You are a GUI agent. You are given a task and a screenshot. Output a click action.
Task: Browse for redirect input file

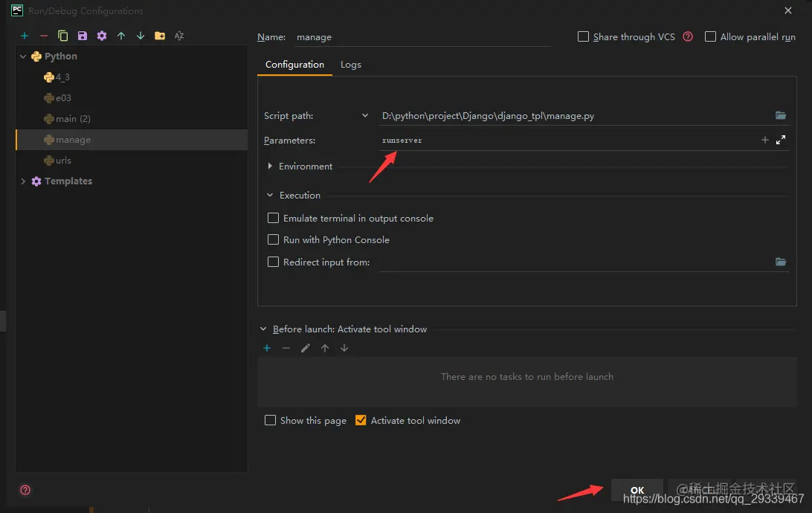(x=781, y=262)
